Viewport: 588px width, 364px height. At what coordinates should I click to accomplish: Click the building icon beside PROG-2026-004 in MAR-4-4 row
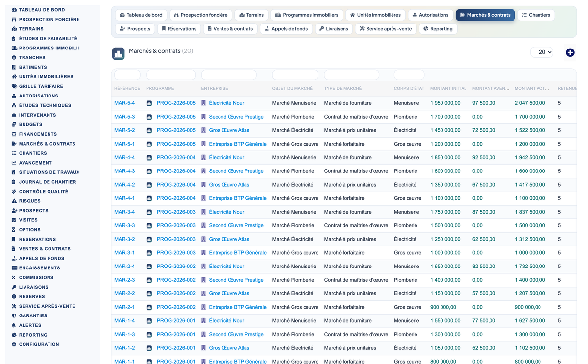149,158
